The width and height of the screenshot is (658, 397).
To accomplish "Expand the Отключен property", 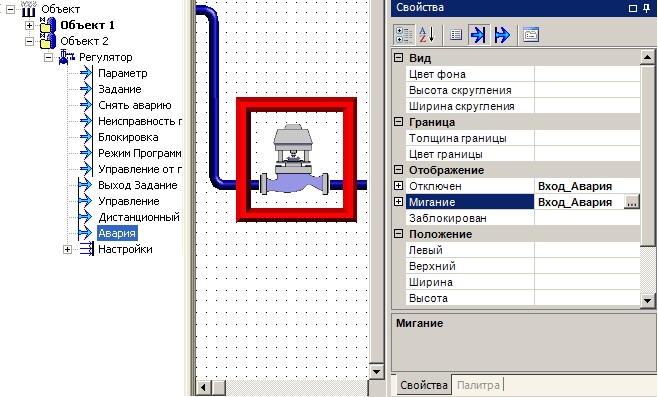I will [399, 185].
